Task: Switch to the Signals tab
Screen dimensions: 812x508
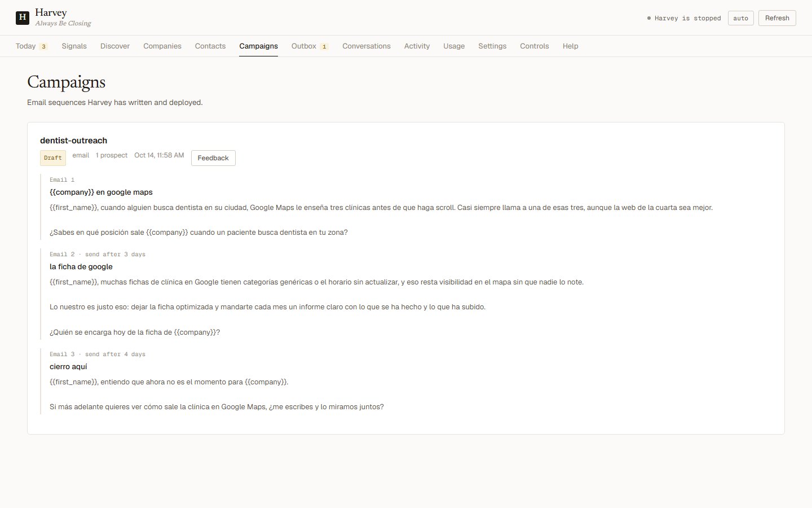Action: click(74, 46)
